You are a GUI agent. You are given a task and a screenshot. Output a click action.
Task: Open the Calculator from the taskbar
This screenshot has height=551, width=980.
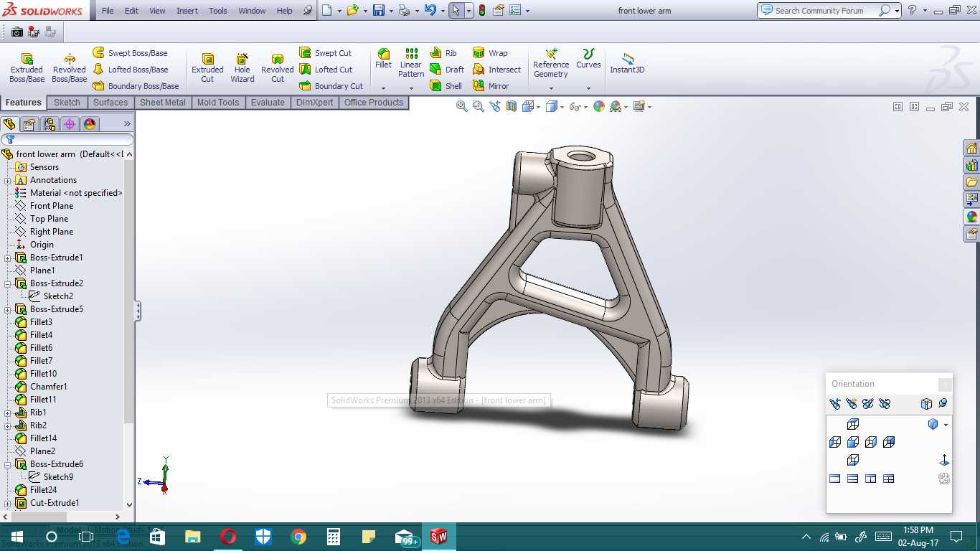tap(334, 537)
